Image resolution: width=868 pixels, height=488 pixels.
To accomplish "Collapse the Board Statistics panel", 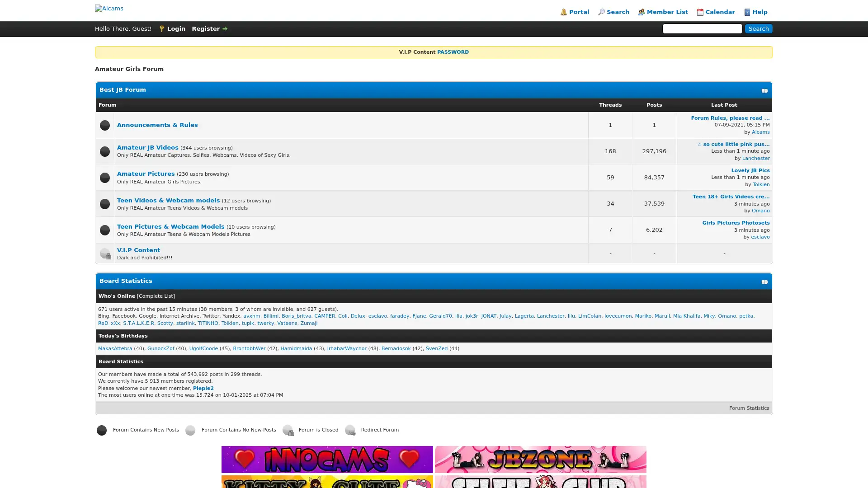I will coord(764,282).
